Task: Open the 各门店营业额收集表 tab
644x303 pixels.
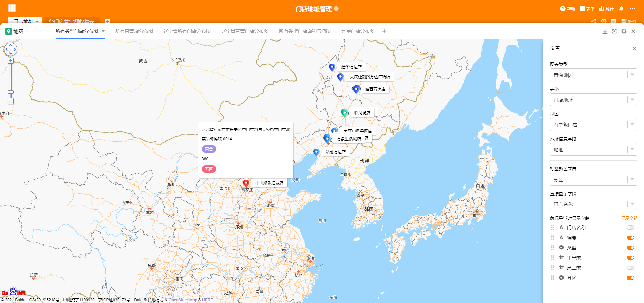Action: tap(71, 21)
